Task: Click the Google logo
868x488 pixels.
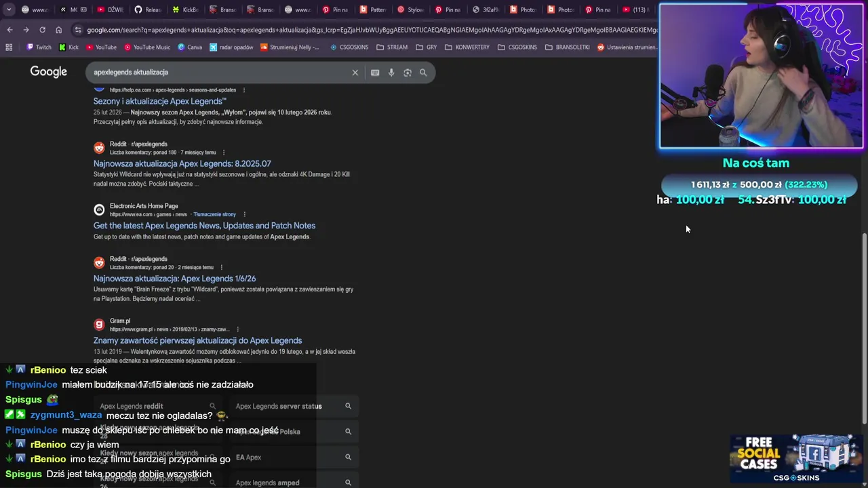Action: click(x=48, y=72)
